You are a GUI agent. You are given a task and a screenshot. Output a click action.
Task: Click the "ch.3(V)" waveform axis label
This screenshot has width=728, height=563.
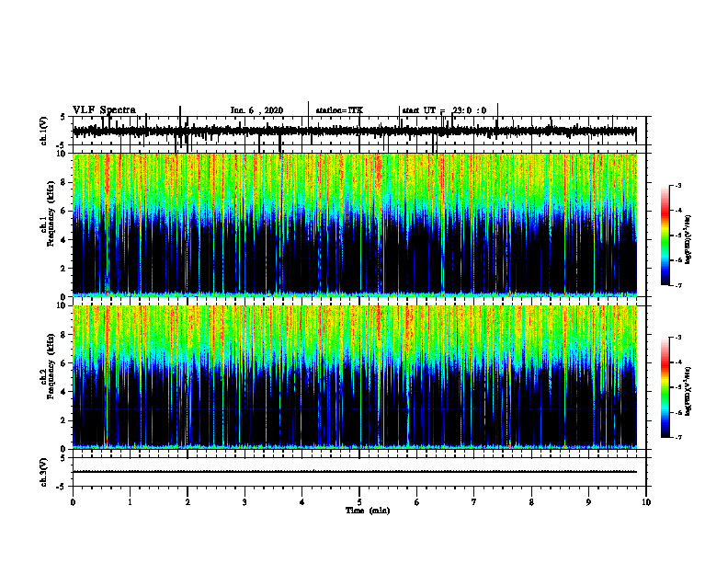(x=43, y=472)
